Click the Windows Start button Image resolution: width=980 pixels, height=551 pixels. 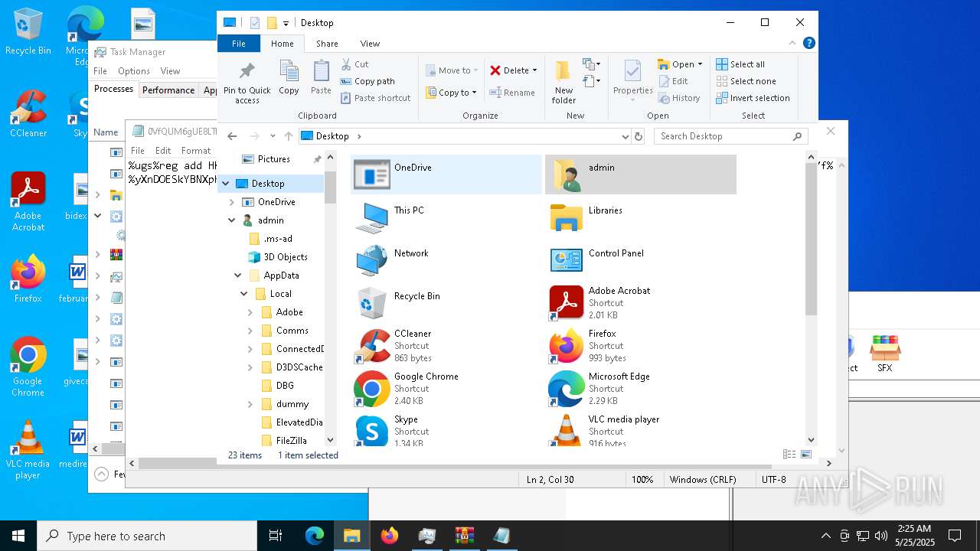tap(18, 536)
